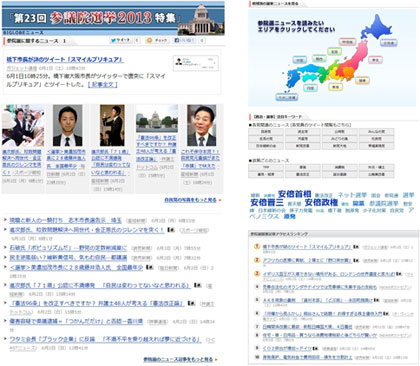Click 参院選のニュース記事をもっと見る link
This screenshot has height=366, width=420.
point(178,359)
